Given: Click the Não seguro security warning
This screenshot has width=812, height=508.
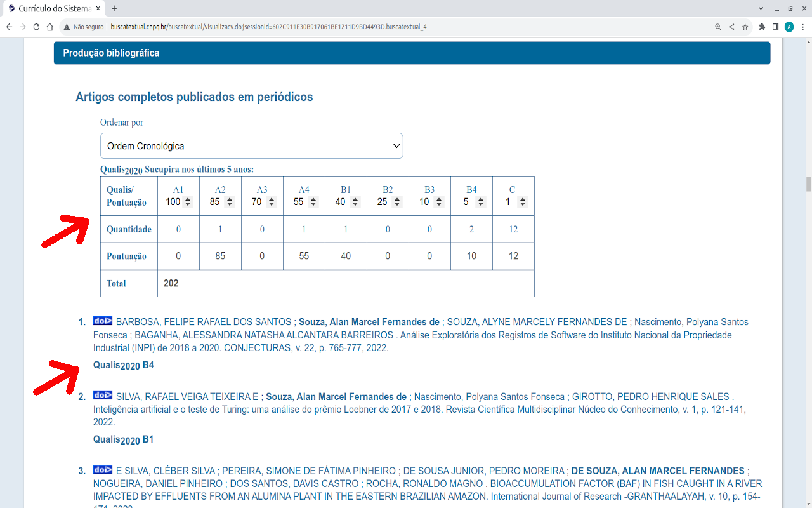Looking at the screenshot, I should [x=83, y=27].
